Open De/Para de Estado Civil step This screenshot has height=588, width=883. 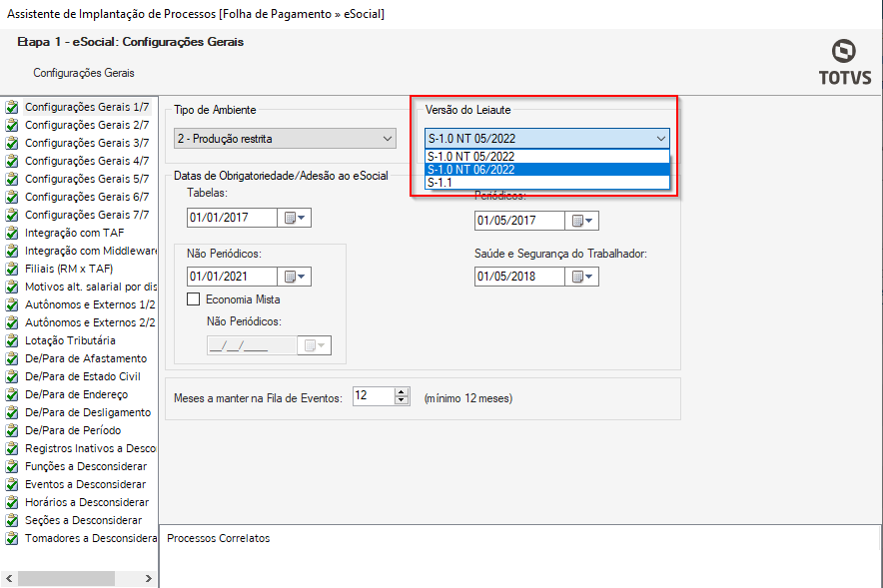point(83,377)
